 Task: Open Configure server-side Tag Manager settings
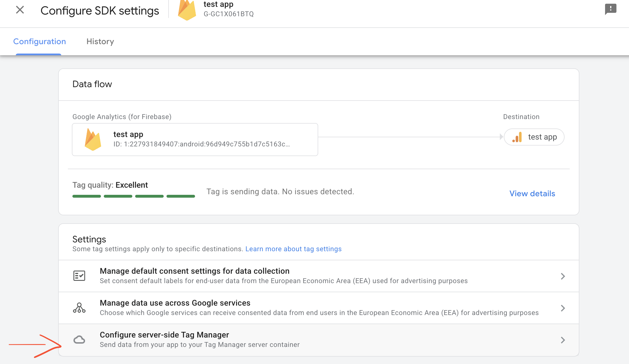[165, 335]
